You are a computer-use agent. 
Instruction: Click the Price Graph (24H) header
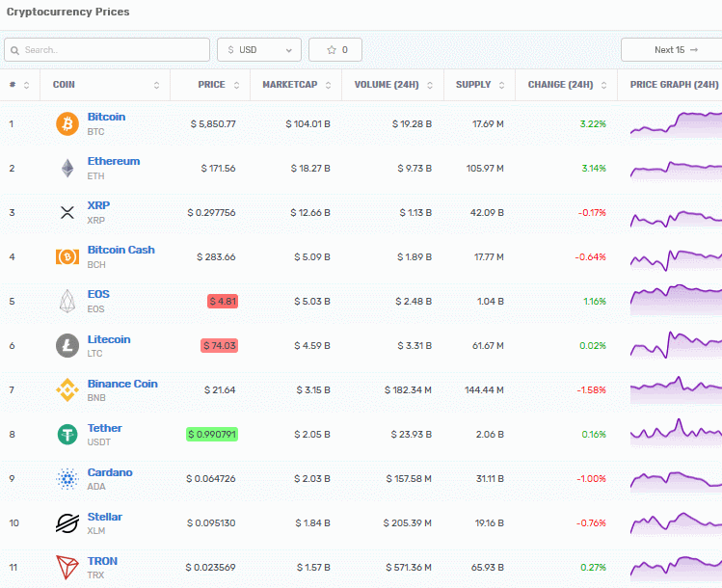pos(674,85)
